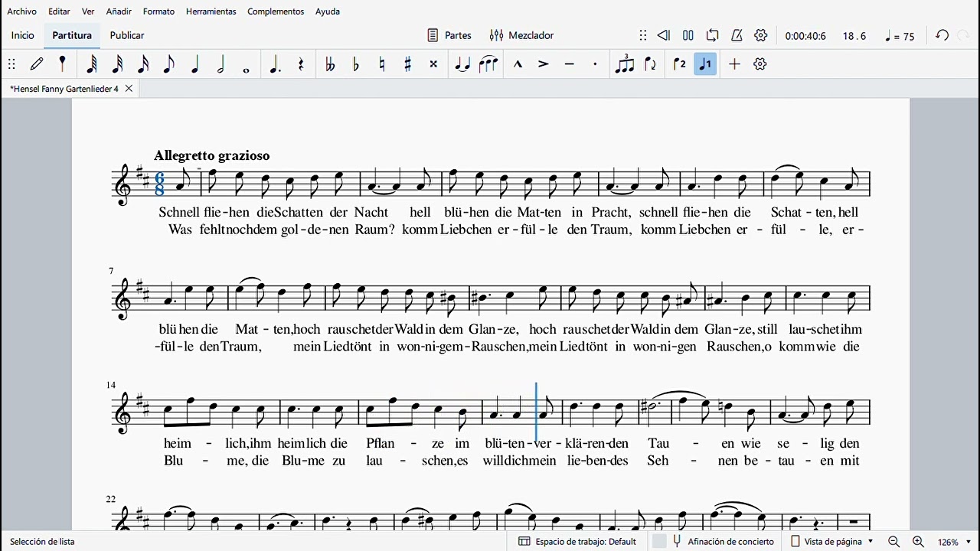Screen dimensions: 980x551
Task: Select the eighth note duration
Action: (168, 64)
